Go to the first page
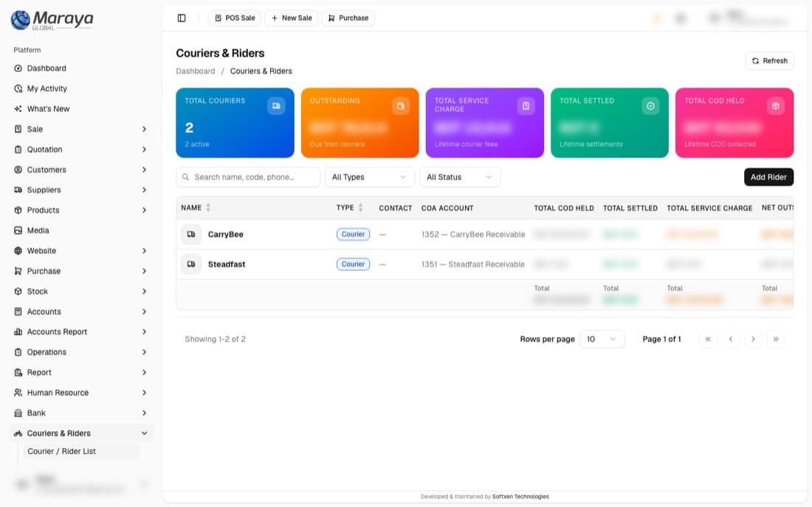The height and width of the screenshot is (507, 812). coord(708,339)
